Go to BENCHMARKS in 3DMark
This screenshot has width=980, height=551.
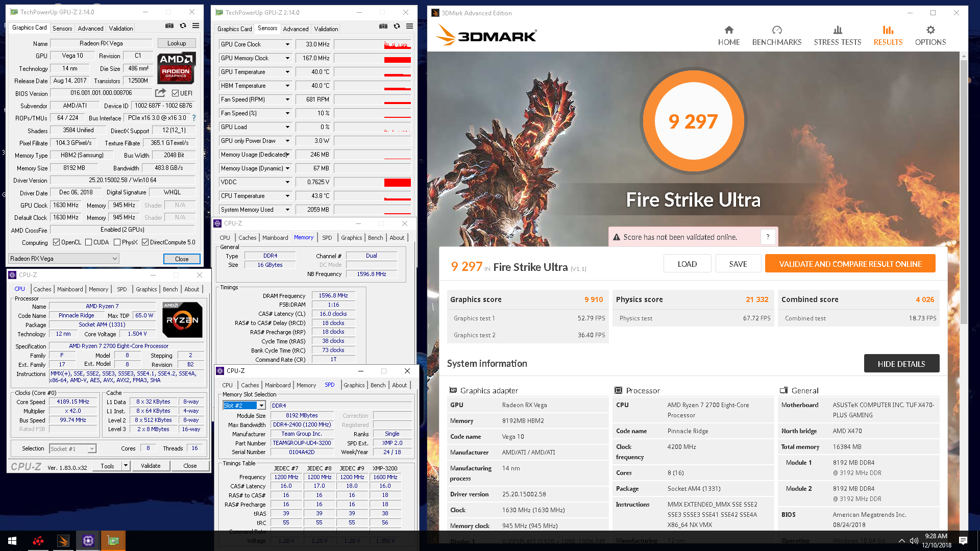pos(776,36)
